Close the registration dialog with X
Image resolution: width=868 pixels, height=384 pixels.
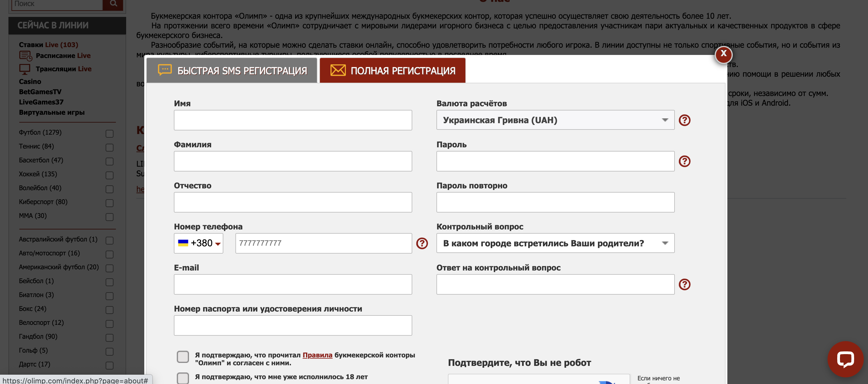[723, 54]
